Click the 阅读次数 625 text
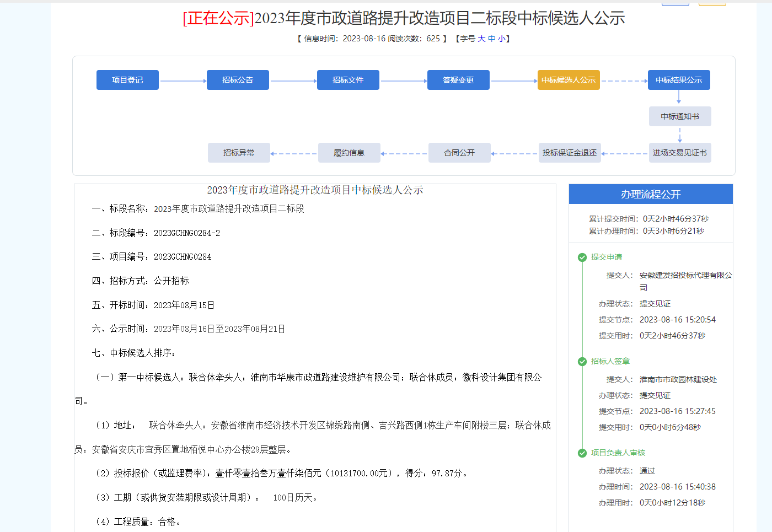 (x=414, y=39)
